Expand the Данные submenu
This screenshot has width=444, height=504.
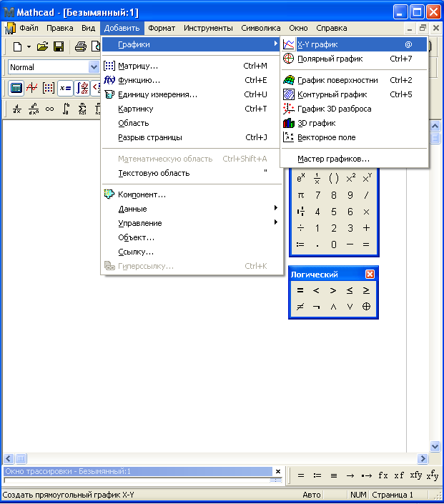(x=192, y=209)
